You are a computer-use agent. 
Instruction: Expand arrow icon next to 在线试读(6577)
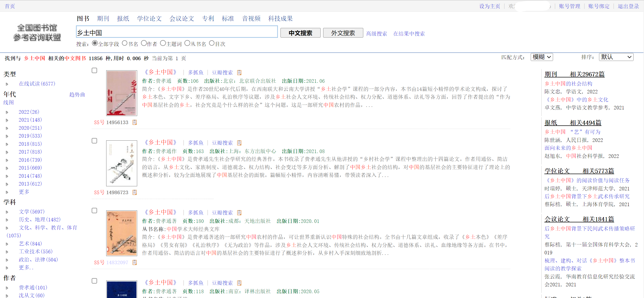pos(7,84)
